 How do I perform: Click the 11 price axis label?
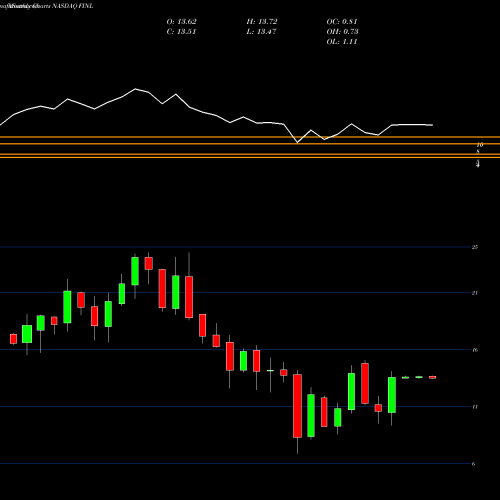475,407
